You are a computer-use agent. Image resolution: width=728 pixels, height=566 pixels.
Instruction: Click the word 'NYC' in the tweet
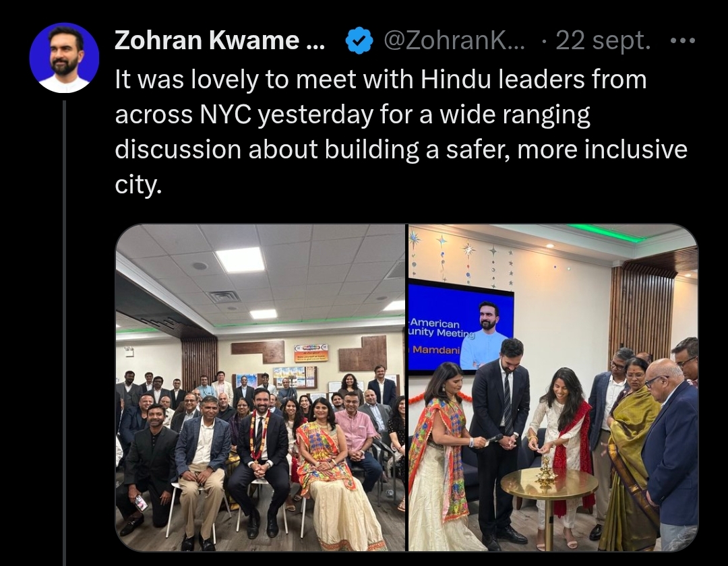tap(226, 115)
